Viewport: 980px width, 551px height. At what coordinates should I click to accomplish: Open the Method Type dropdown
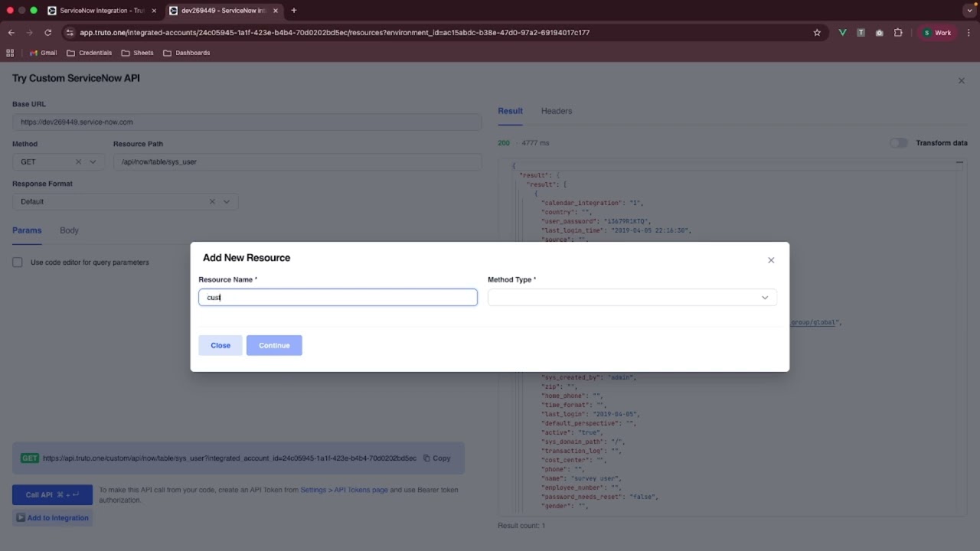point(632,298)
